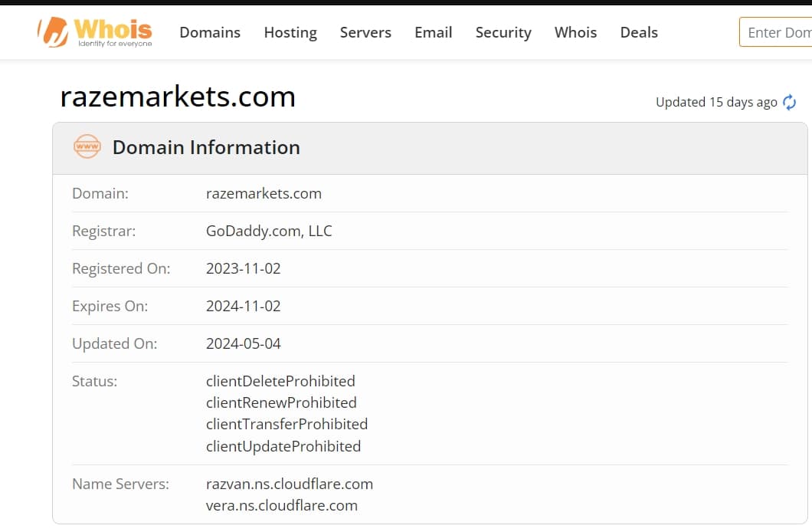Select registered date 2023-11-02

pyautogui.click(x=244, y=268)
